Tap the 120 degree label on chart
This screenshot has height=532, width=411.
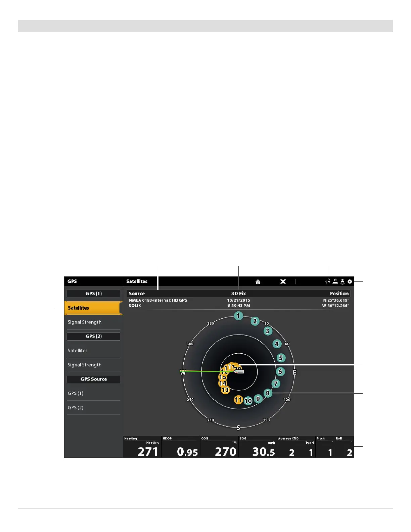coord(287,400)
